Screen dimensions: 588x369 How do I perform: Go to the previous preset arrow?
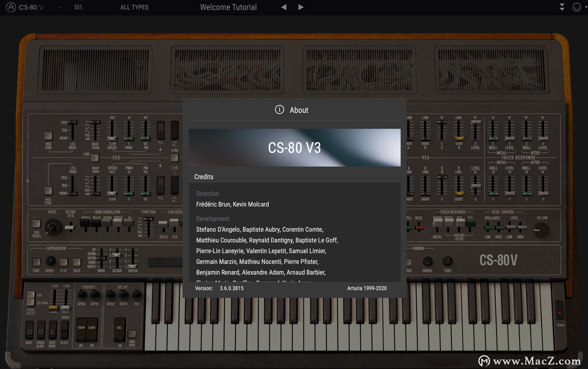[284, 7]
